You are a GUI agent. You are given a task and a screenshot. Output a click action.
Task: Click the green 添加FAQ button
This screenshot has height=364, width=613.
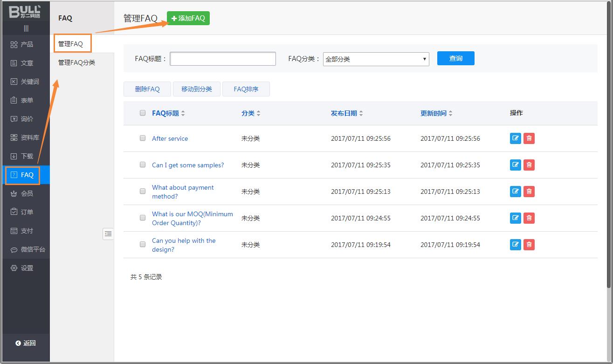coord(188,18)
